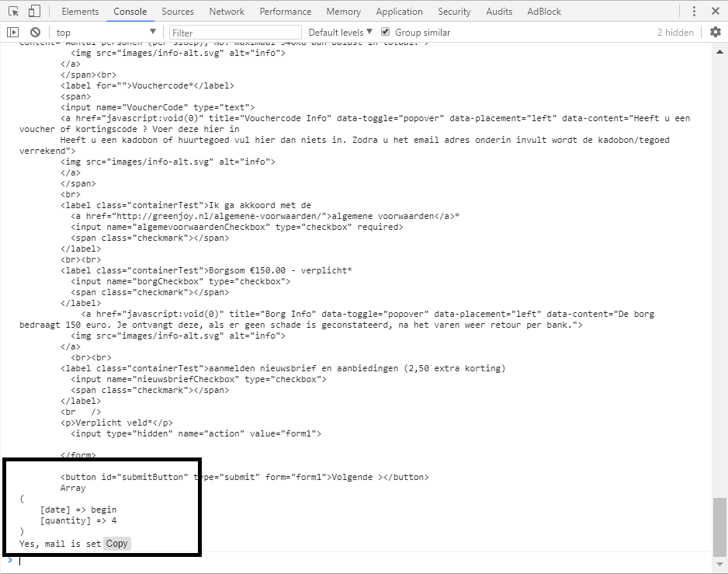Screen dimensions: 728x574
Task: Switch to the Elements tab
Action: tap(80, 12)
